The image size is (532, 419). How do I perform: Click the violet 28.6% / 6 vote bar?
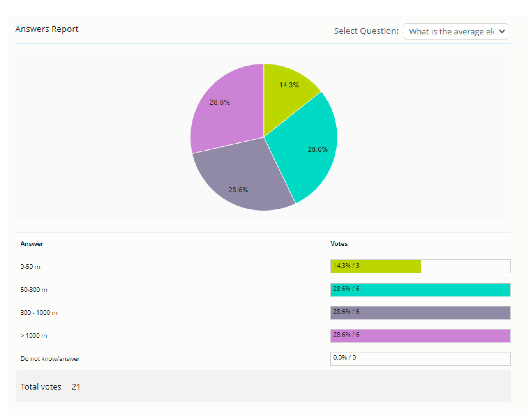point(420,336)
